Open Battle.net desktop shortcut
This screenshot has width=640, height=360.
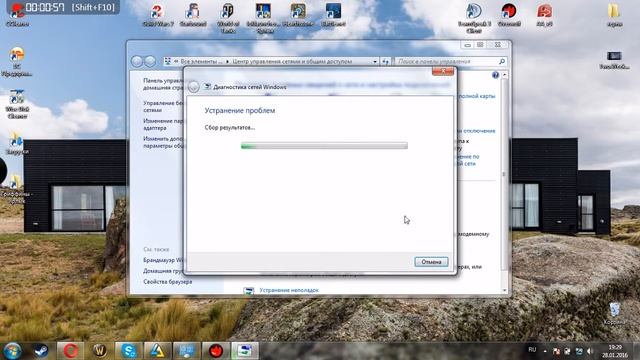[333, 15]
